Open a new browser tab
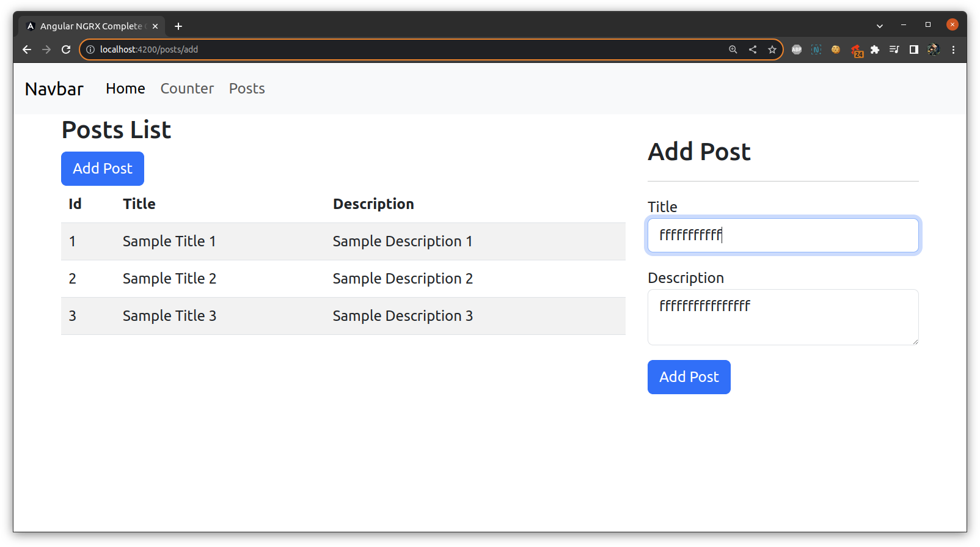 coord(178,26)
